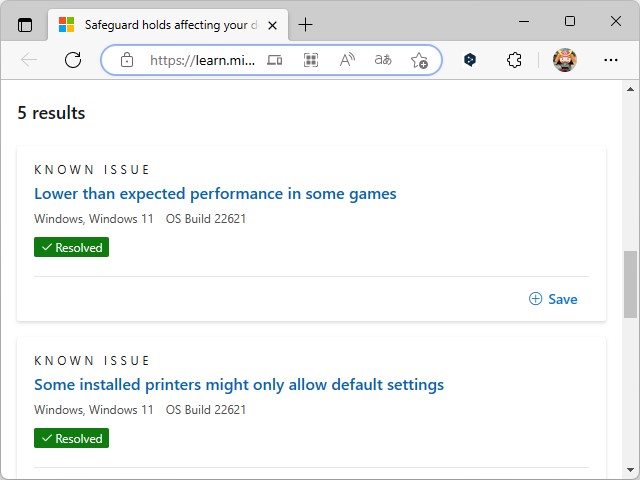The height and width of the screenshot is (480, 640).
Task: Click OS Build 22621 under printers issue
Action: tap(206, 410)
